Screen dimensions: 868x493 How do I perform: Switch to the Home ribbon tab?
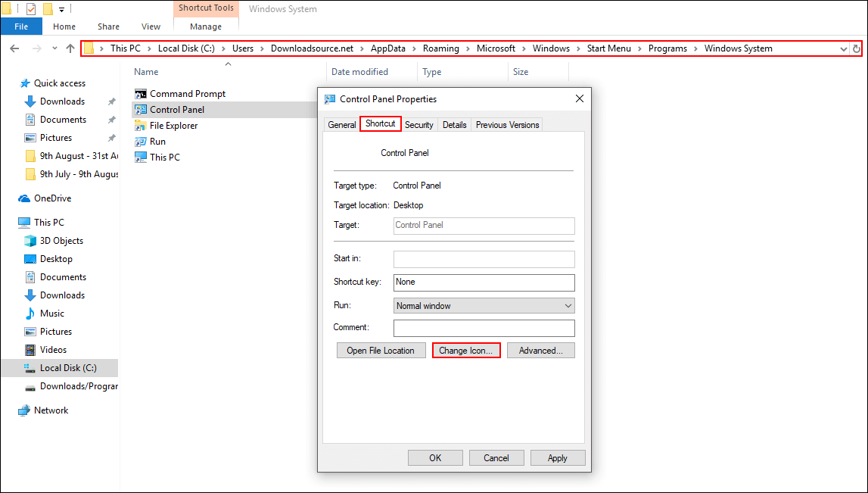(64, 27)
